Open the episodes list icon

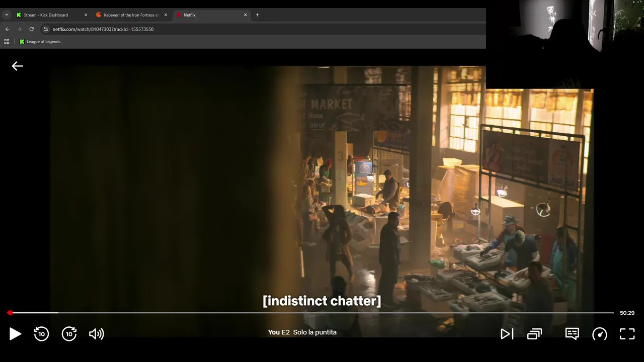[x=534, y=334]
